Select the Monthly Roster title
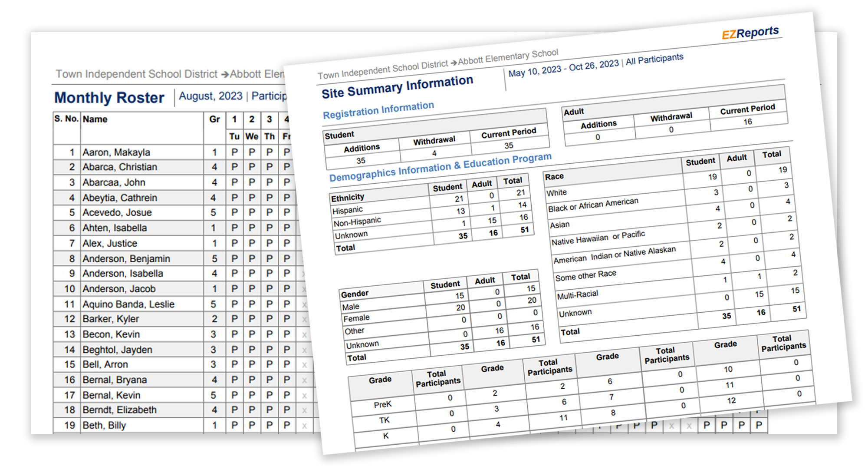This screenshot has height=466, width=868. click(109, 98)
